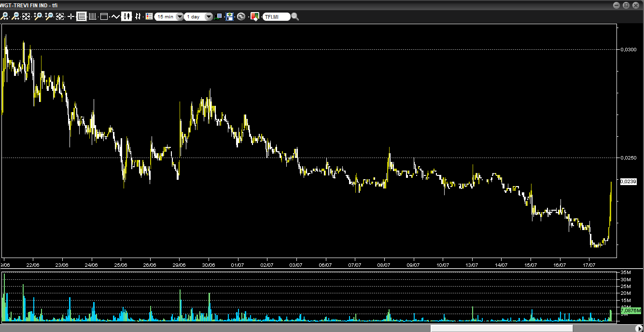Toggle vertical grid lines on the chart

point(92,16)
